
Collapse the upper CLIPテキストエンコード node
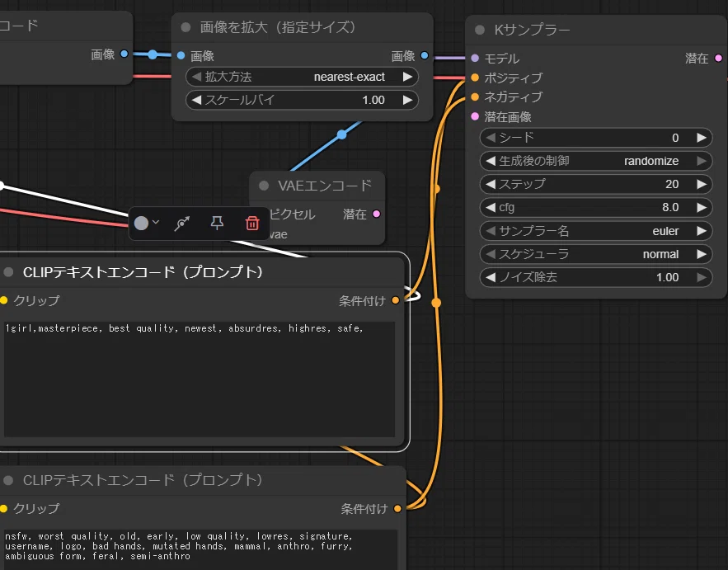click(8, 272)
